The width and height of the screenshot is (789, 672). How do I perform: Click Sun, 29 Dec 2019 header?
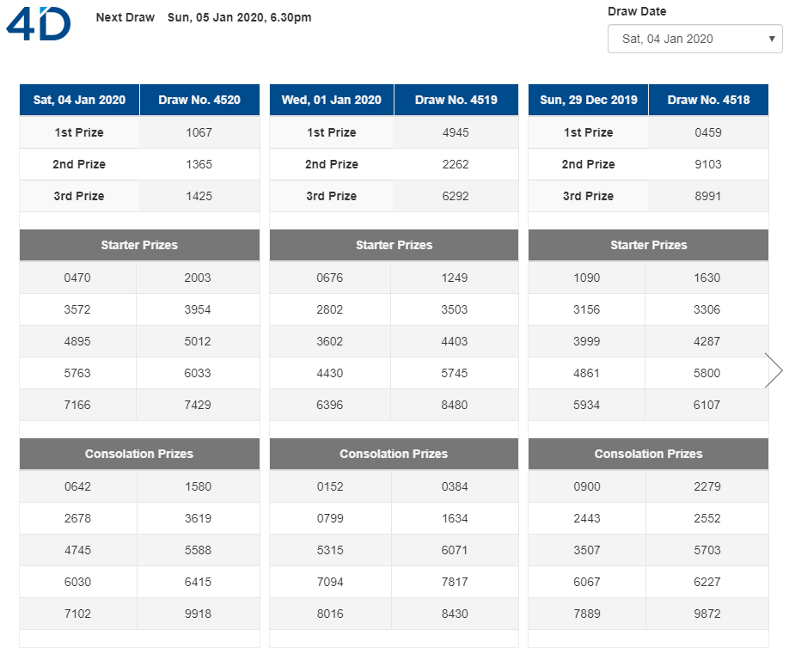pyautogui.click(x=588, y=100)
